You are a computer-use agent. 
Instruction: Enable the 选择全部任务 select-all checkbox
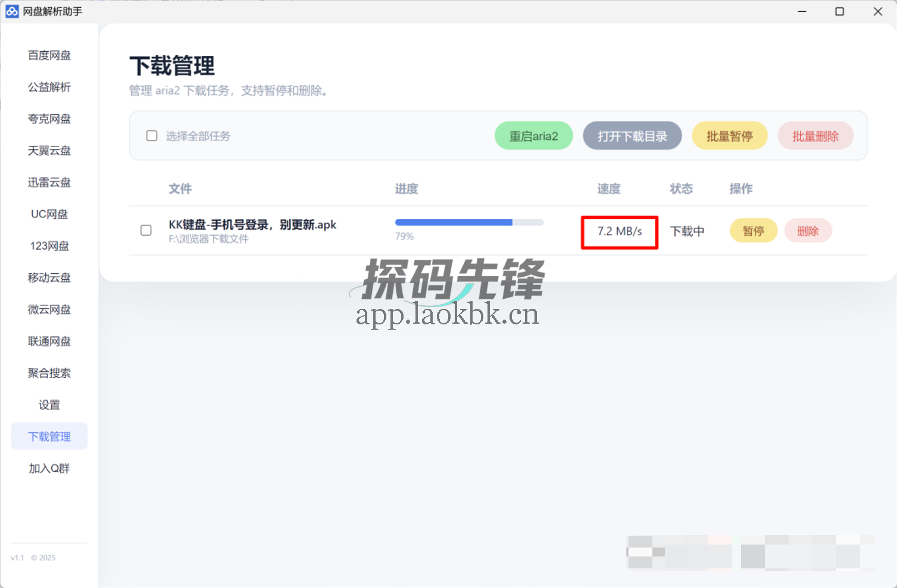coord(152,136)
